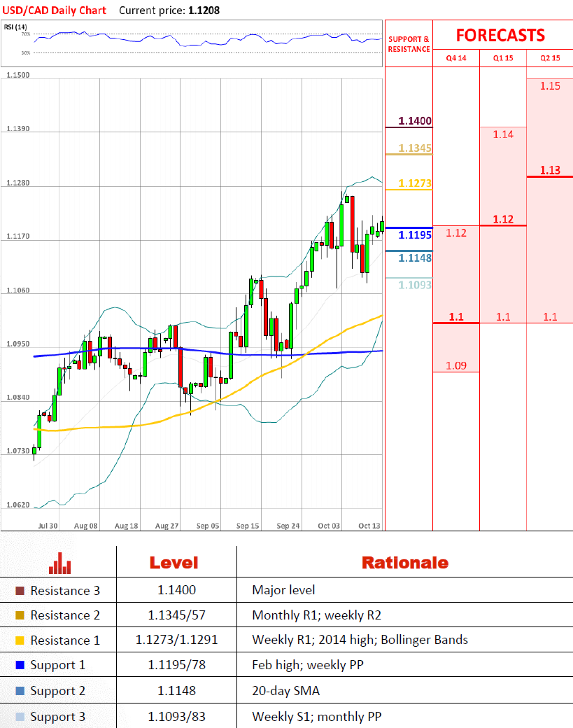Click the 'Sep 24' date axis label
This screenshot has height=728, width=573.
288,526
